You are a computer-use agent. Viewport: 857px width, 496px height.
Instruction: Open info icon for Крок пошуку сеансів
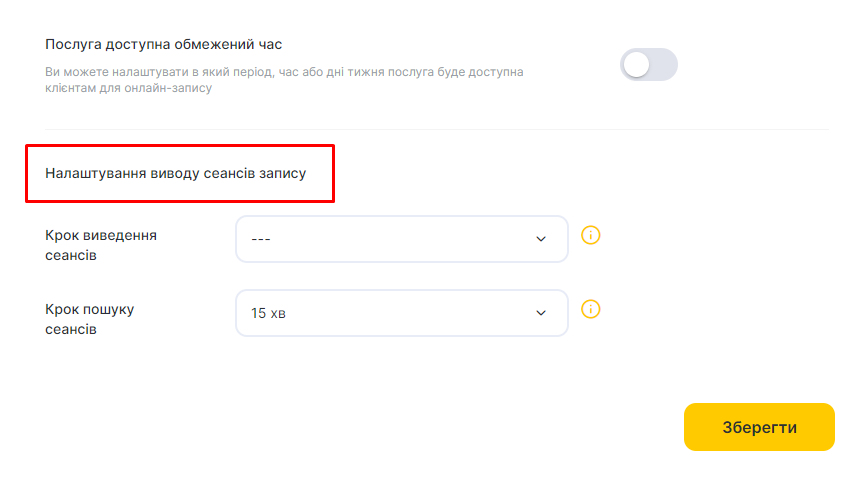point(590,309)
